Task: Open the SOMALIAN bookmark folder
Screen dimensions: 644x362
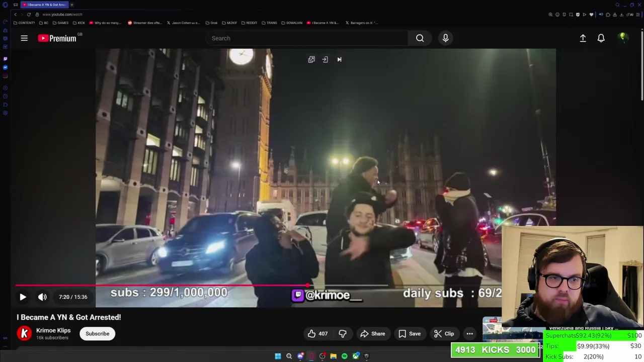Action: (291, 23)
